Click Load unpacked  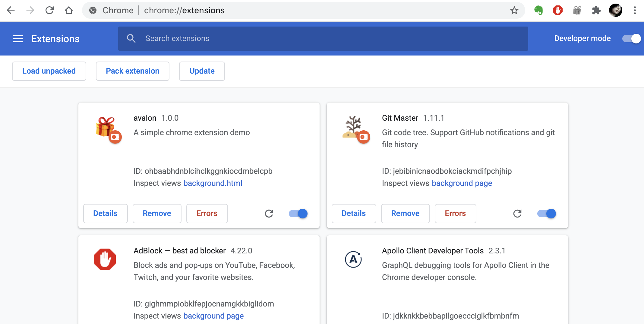[x=49, y=71]
